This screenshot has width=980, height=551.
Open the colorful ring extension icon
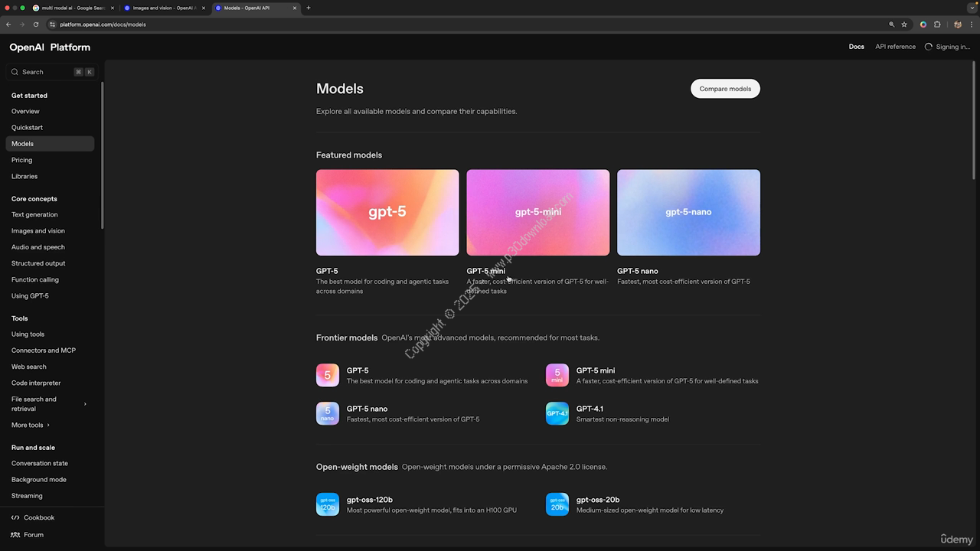tap(923, 24)
